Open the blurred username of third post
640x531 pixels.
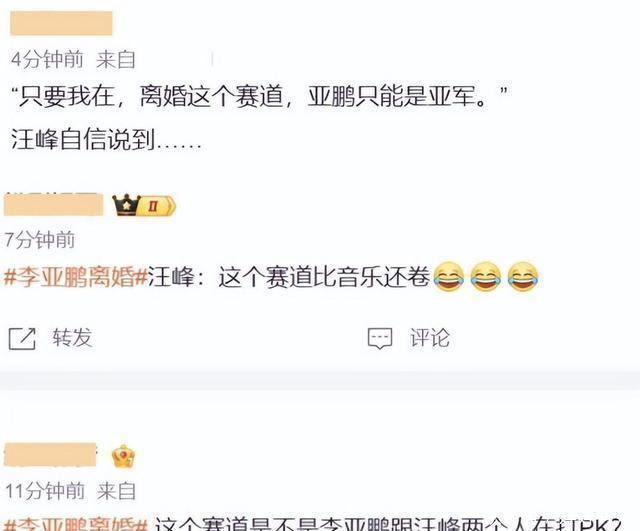tap(50, 454)
